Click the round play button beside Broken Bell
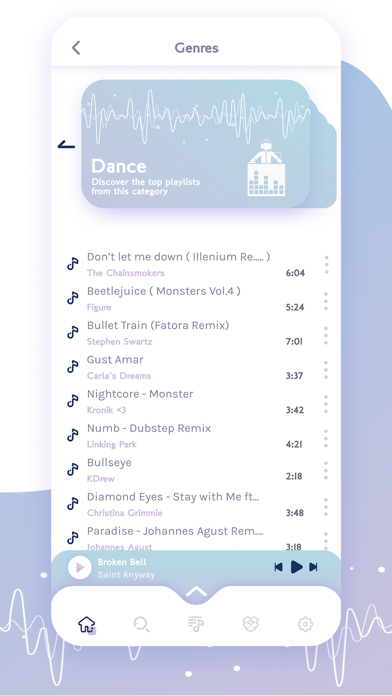Image resolution: width=392 pixels, height=696 pixels. (x=80, y=568)
